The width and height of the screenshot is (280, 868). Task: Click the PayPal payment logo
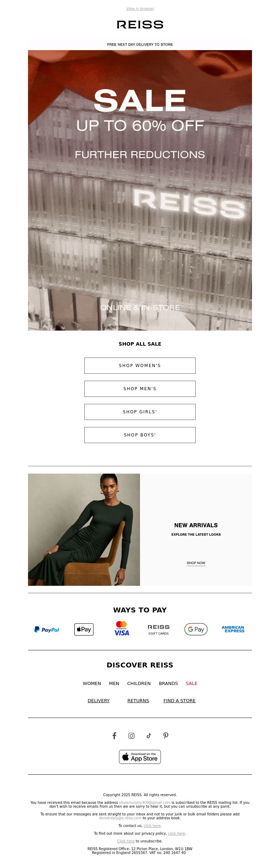47,630
